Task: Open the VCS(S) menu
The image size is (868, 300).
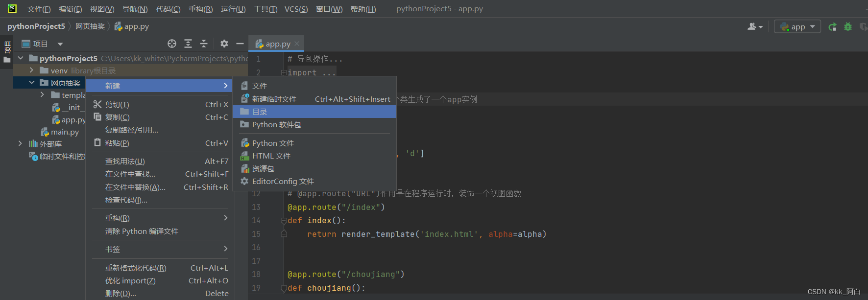Action: pyautogui.click(x=296, y=9)
